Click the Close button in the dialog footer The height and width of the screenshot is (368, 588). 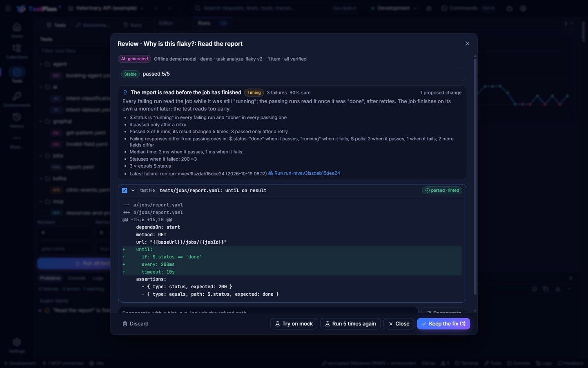399,324
